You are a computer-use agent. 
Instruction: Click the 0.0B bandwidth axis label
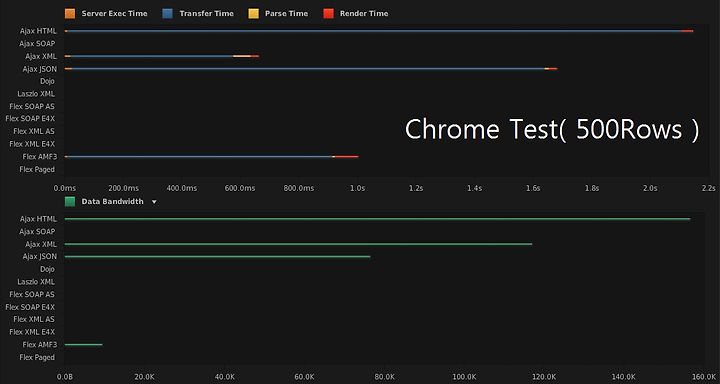(65, 377)
